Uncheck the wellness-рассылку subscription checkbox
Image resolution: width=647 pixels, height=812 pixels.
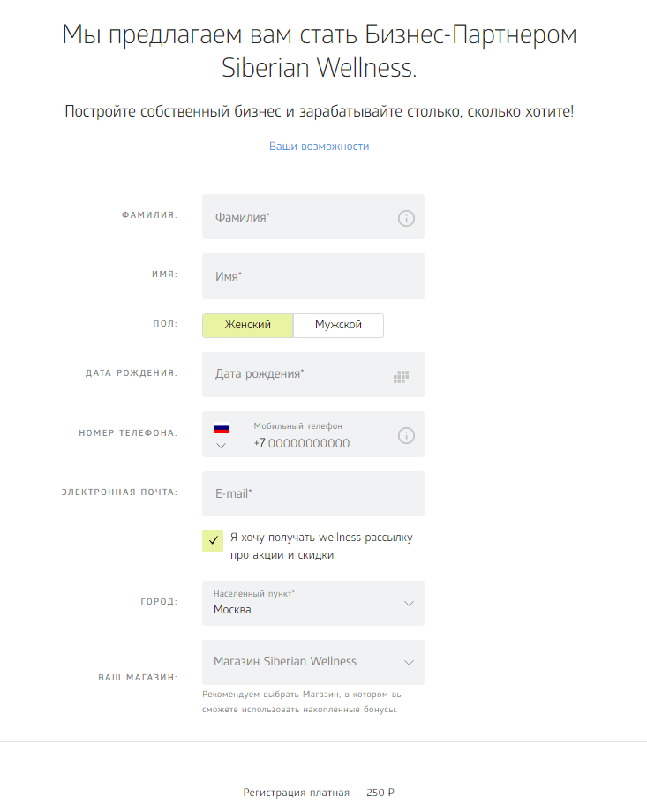(212, 539)
